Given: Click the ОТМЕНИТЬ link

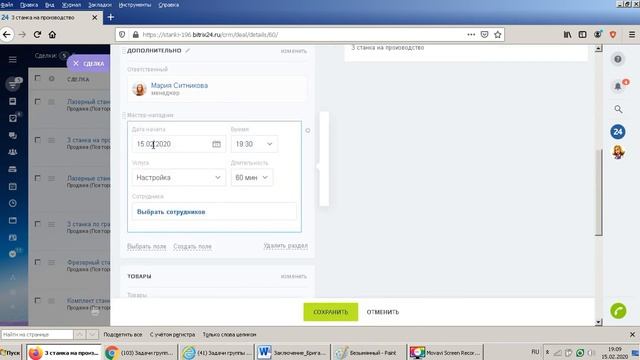Looking at the screenshot, I should (382, 312).
